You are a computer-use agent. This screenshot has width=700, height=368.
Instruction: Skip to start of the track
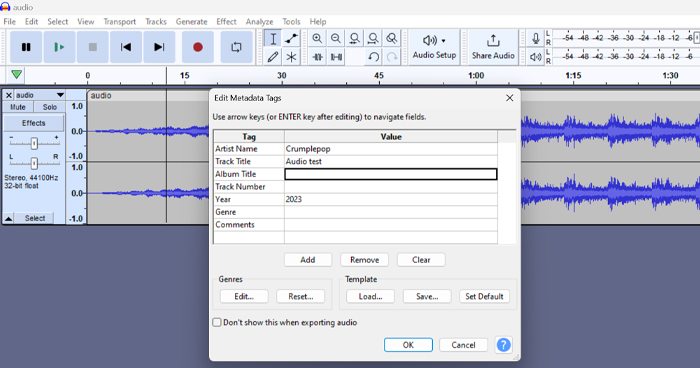pos(126,47)
